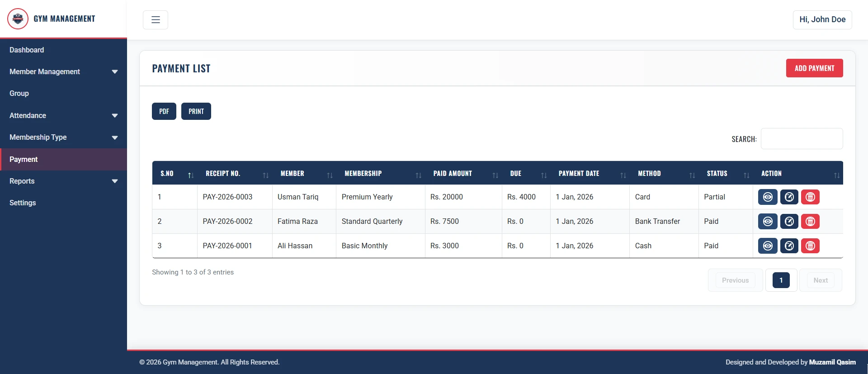Sort by Membership column arrows
Image resolution: width=868 pixels, height=374 pixels.
[x=419, y=175]
